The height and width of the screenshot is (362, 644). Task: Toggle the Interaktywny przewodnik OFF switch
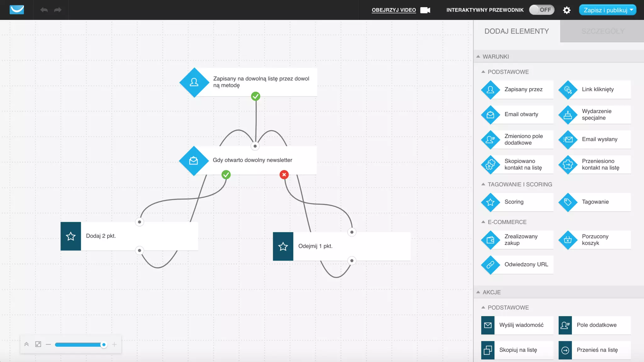click(541, 10)
